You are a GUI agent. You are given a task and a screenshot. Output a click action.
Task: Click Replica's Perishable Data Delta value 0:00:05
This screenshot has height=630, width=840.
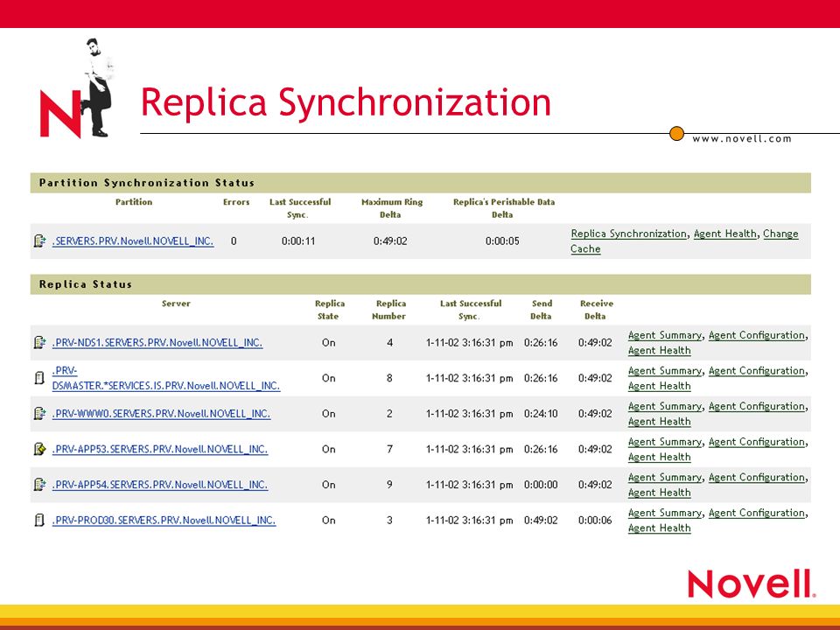point(502,241)
